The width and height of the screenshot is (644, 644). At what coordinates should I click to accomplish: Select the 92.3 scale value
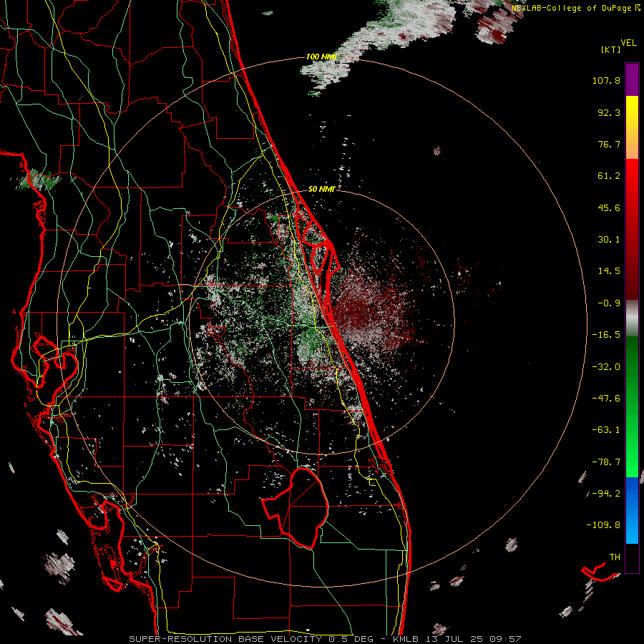[609, 112]
